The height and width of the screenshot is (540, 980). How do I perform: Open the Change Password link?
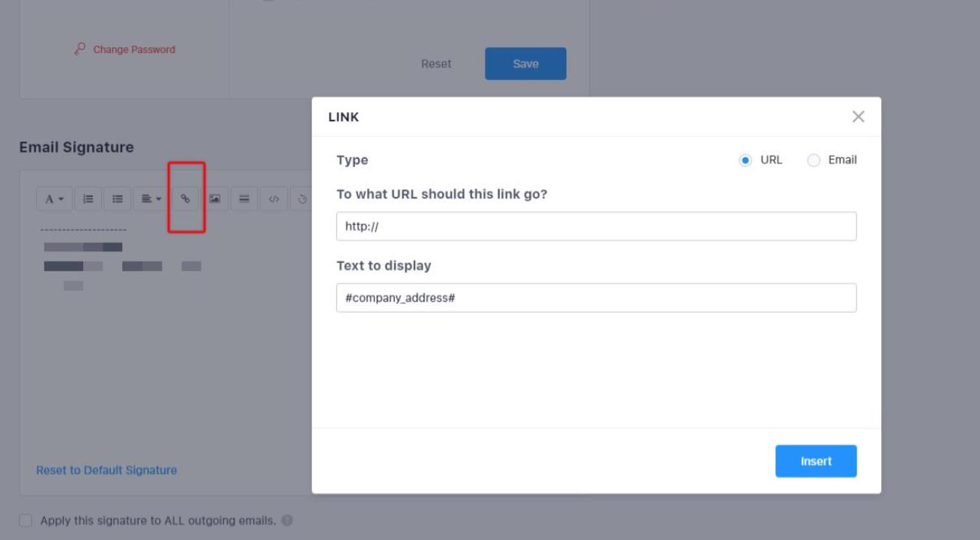pyautogui.click(x=134, y=49)
